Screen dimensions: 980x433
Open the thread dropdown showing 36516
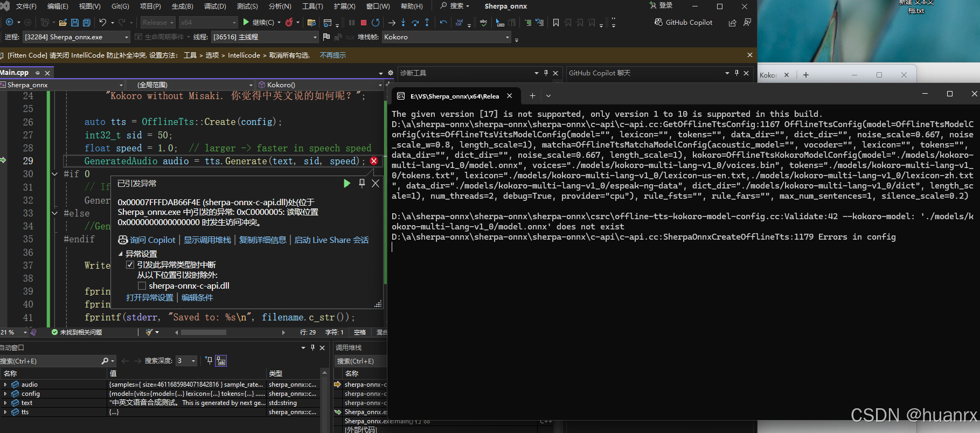pyautogui.click(x=265, y=37)
